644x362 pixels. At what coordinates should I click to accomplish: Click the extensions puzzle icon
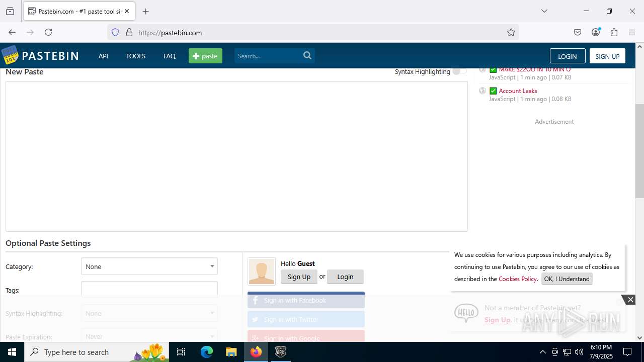click(x=614, y=32)
